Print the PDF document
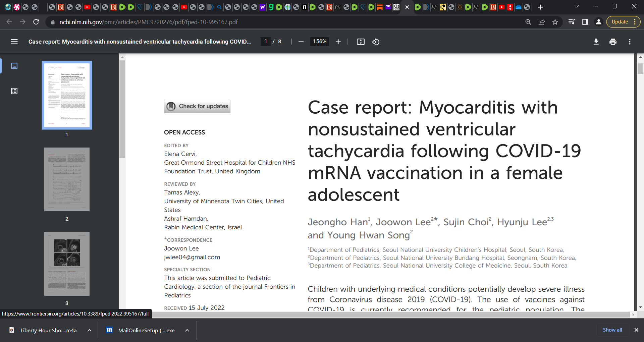644x342 pixels. 613,42
